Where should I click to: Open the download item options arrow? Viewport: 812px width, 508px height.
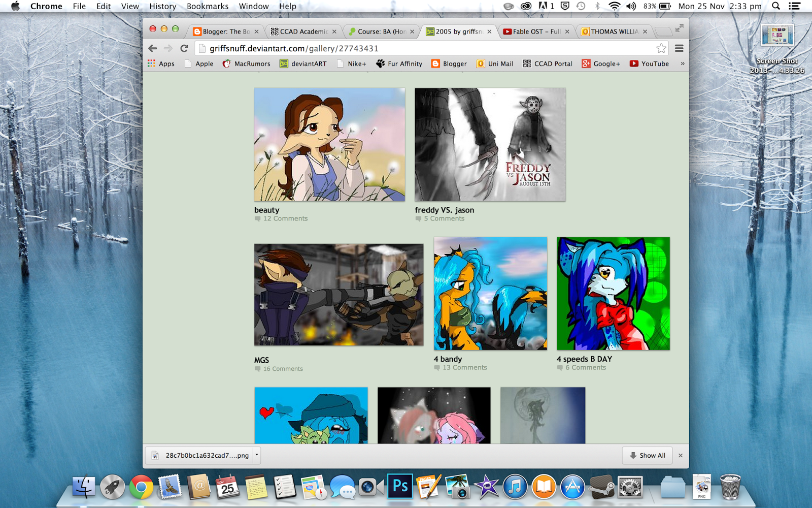(257, 455)
